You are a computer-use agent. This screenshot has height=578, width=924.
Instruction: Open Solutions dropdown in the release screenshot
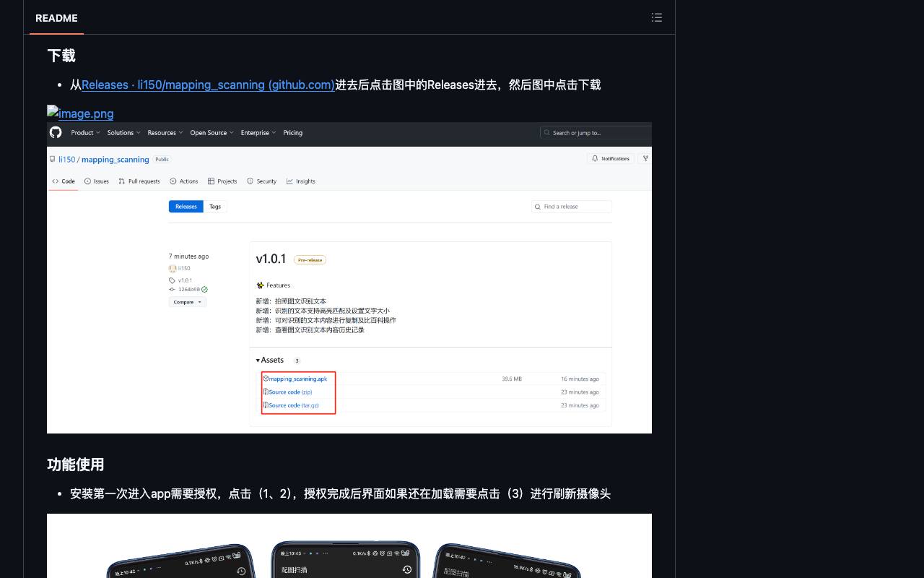click(123, 133)
